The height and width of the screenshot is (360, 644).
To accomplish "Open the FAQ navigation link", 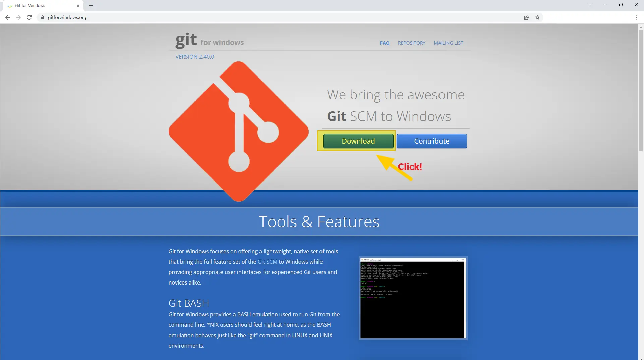I will point(385,43).
